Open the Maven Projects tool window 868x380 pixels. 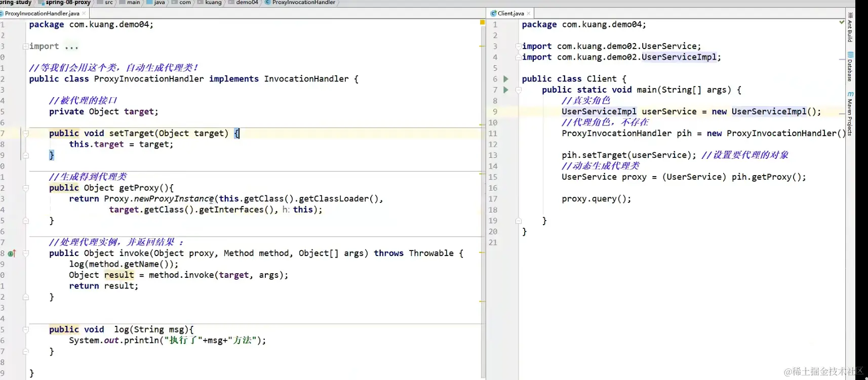click(850, 113)
